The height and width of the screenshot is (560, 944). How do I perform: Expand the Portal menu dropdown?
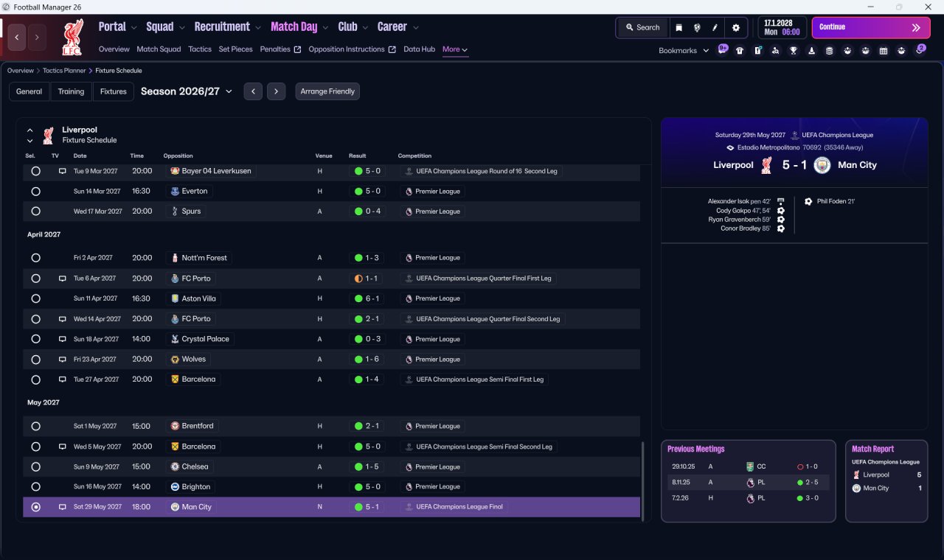click(133, 27)
